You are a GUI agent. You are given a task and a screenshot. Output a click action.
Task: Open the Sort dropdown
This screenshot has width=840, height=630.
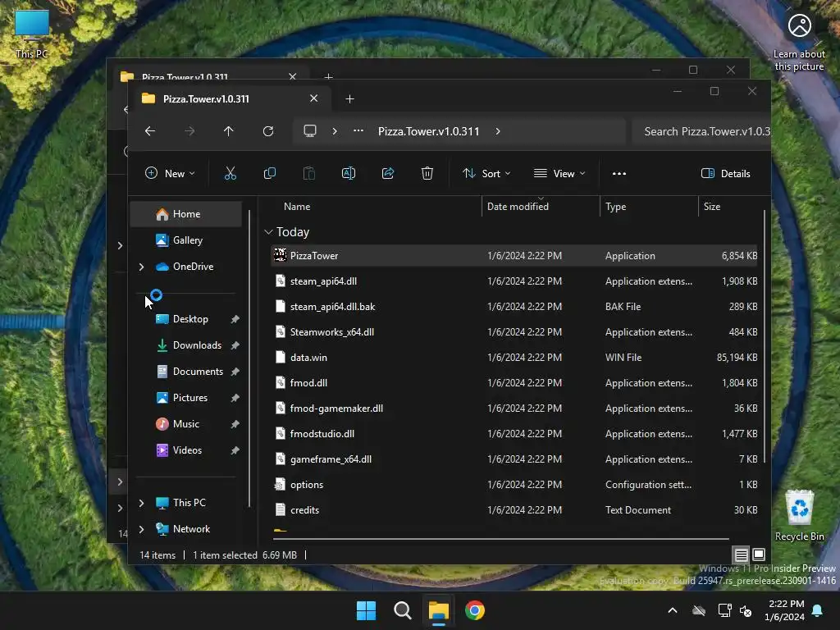tap(486, 174)
